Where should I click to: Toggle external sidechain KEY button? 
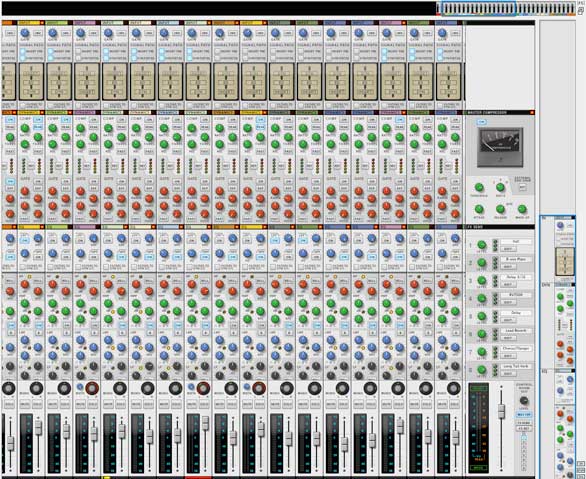[x=523, y=187]
